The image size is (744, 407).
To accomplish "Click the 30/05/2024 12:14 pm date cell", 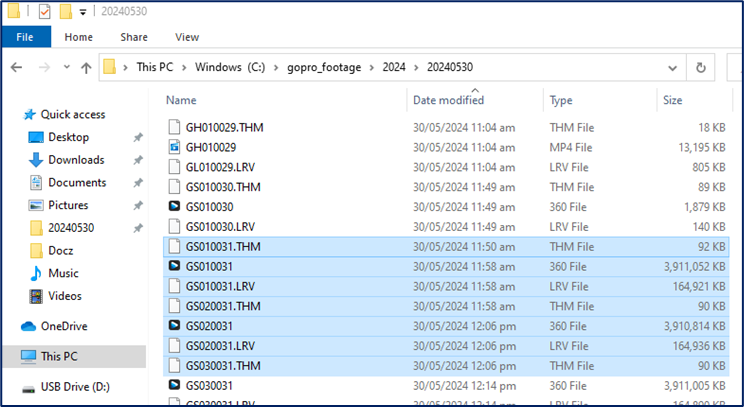I will pos(464,386).
